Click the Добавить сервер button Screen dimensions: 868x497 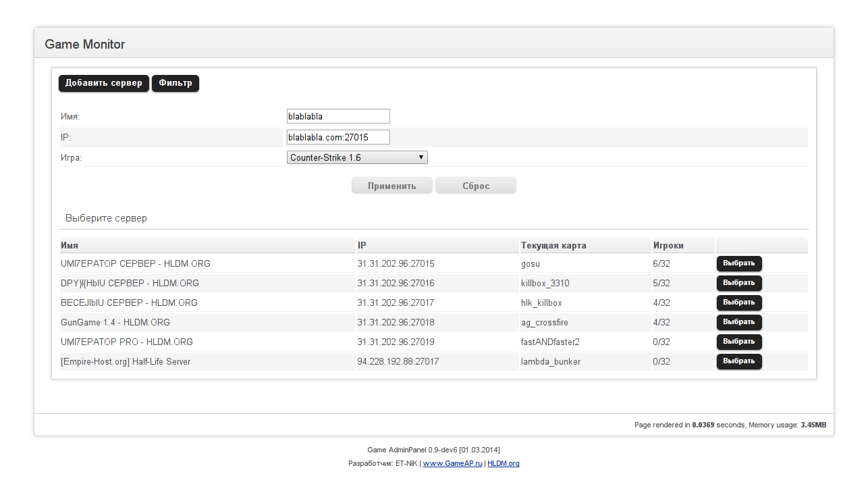coord(104,83)
